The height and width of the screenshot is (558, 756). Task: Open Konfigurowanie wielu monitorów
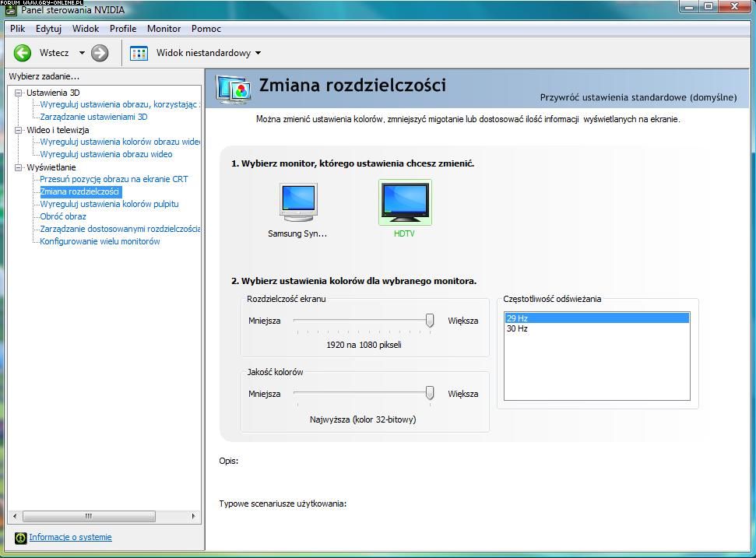coord(100,241)
